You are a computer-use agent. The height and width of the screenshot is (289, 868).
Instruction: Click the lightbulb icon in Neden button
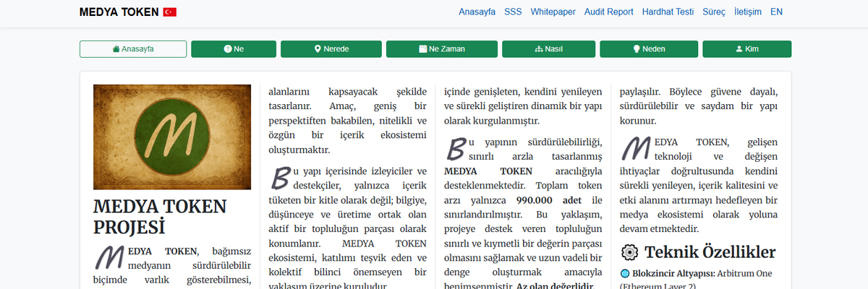637,49
